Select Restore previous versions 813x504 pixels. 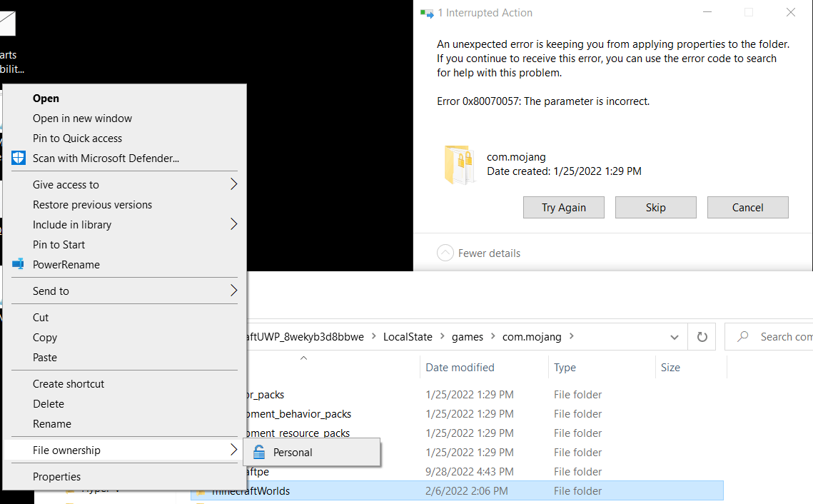pyautogui.click(x=92, y=204)
